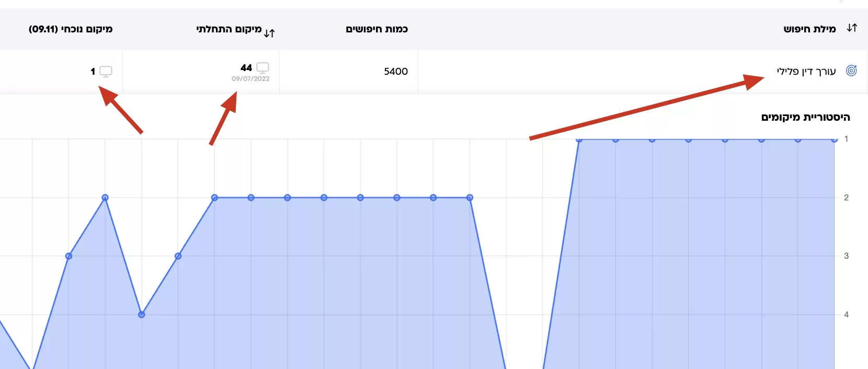Select the keyword עורך דין פלילי

pos(806,72)
